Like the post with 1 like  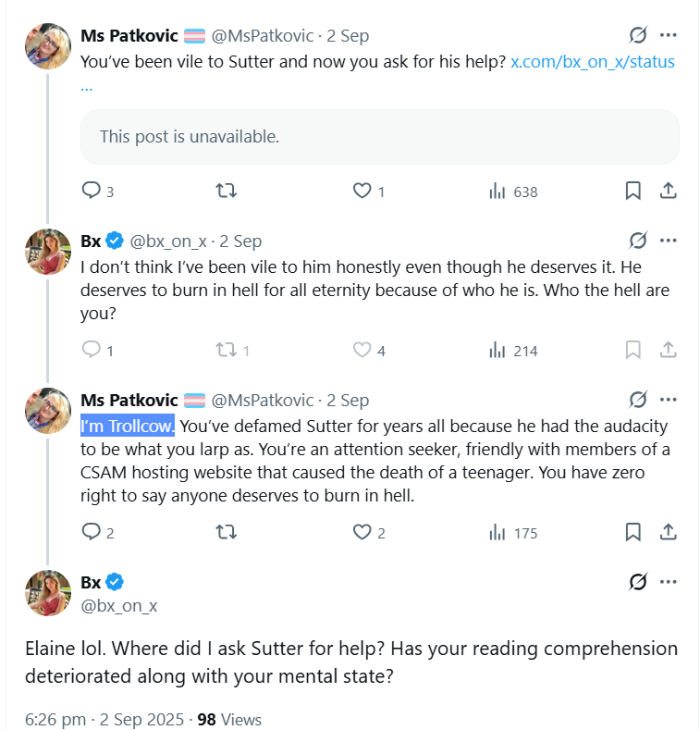pos(362,192)
